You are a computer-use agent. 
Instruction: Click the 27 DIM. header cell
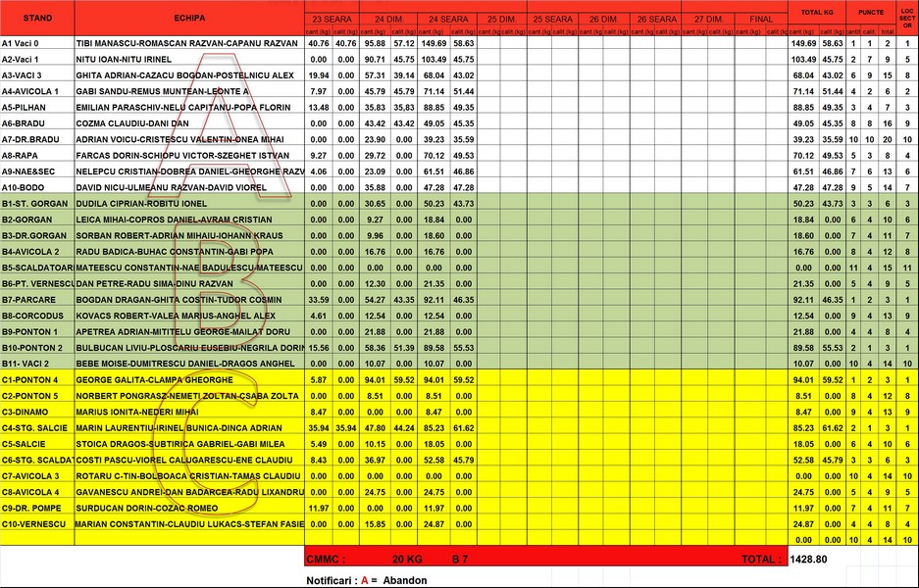tap(708, 20)
